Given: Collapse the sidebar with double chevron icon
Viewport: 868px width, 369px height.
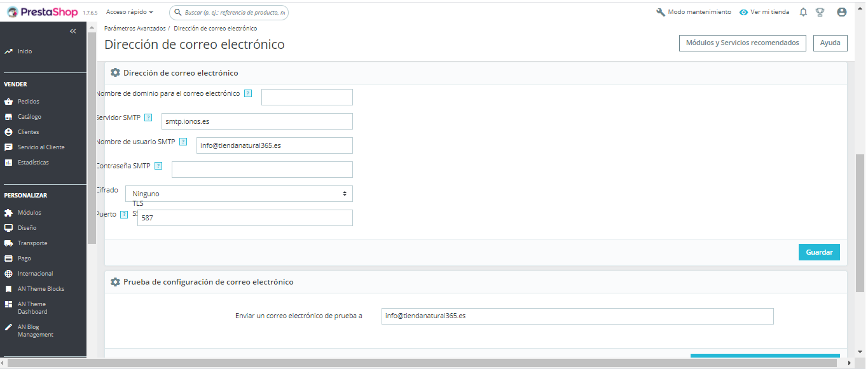Looking at the screenshot, I should coord(72,31).
